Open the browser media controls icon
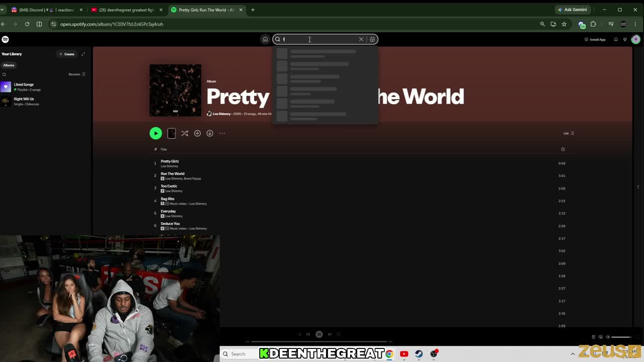 click(611, 24)
